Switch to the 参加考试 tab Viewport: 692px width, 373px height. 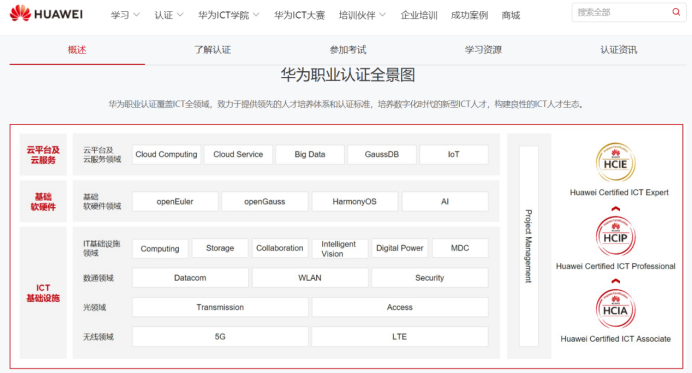[348, 50]
